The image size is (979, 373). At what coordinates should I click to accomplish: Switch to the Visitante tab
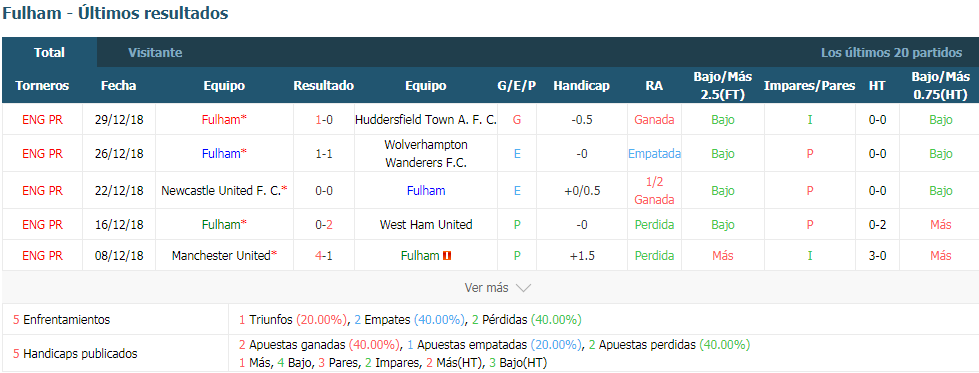tap(155, 52)
